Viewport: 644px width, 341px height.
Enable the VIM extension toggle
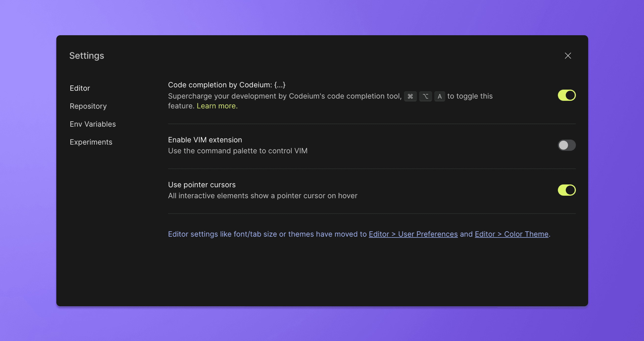[567, 145]
